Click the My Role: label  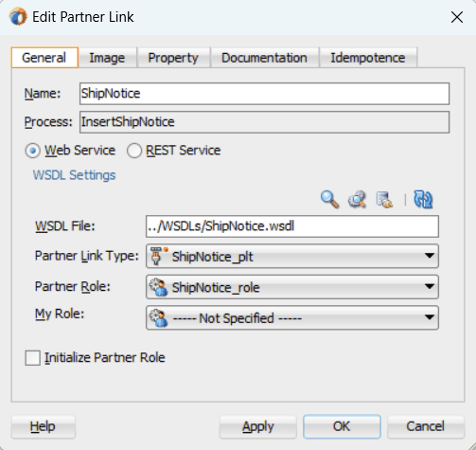[60, 315]
